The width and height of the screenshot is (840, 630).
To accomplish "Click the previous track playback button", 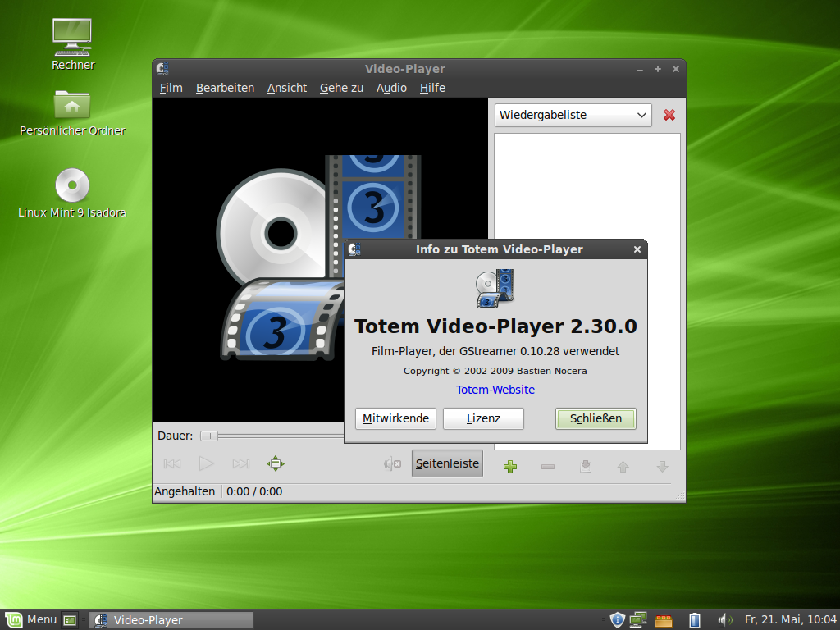I will coord(172,464).
